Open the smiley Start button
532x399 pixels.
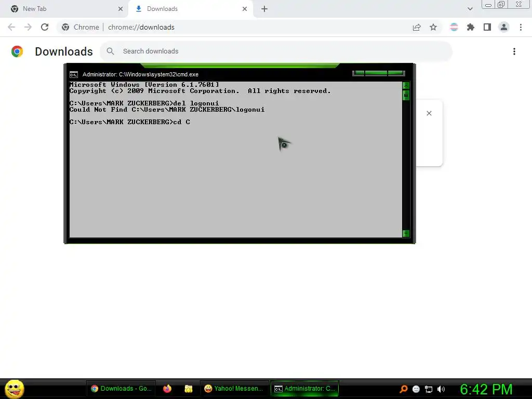click(x=15, y=389)
